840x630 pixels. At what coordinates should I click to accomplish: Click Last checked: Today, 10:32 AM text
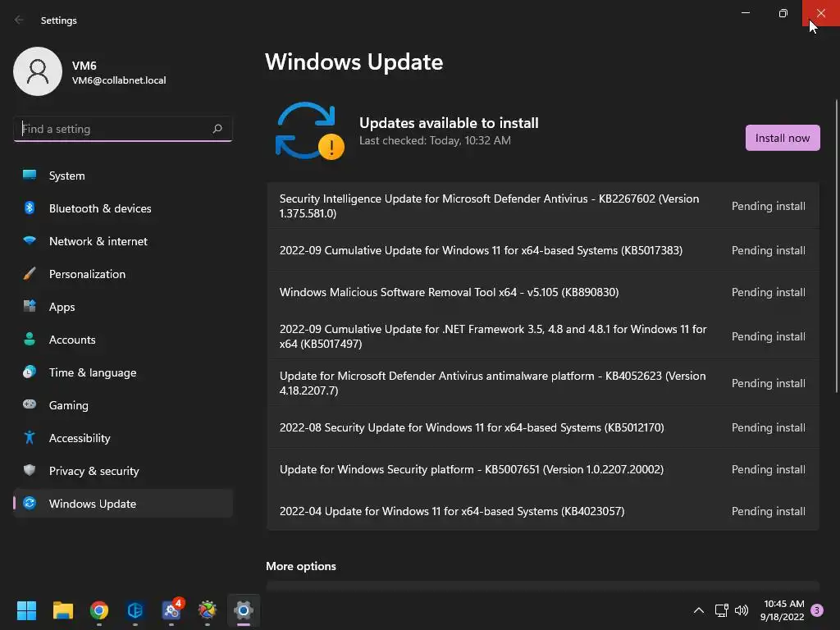pyautogui.click(x=435, y=140)
